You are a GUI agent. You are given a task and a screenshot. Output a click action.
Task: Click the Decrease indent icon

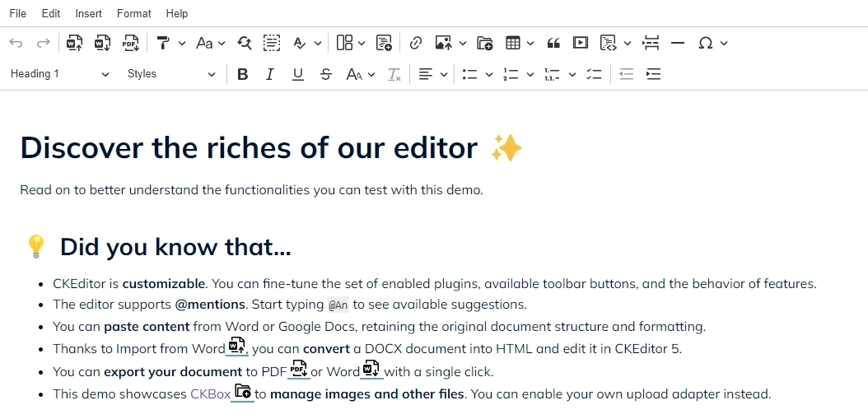pos(626,74)
